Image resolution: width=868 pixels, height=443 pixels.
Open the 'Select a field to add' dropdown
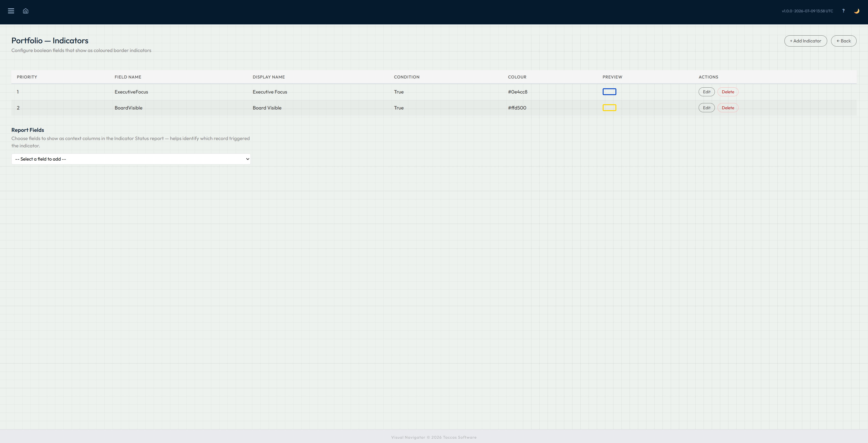tap(131, 159)
